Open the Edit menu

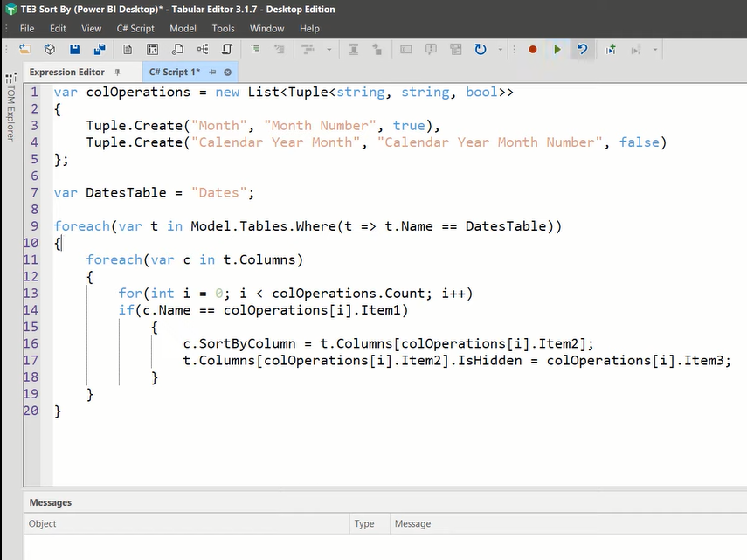(x=58, y=29)
